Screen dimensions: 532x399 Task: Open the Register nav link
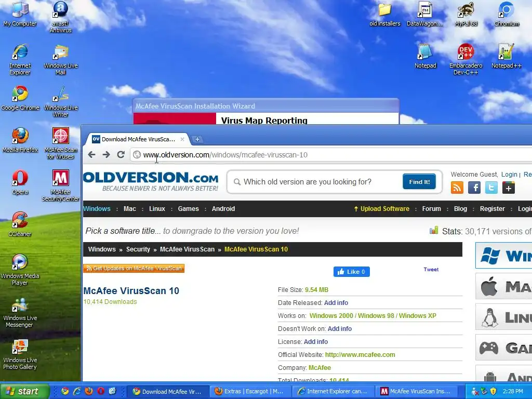[x=493, y=209]
